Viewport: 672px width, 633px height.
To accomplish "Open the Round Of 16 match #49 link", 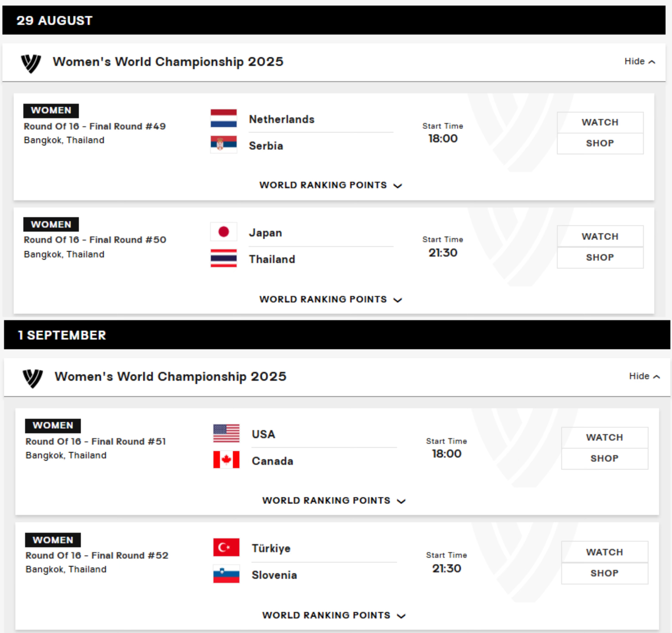I will point(95,126).
